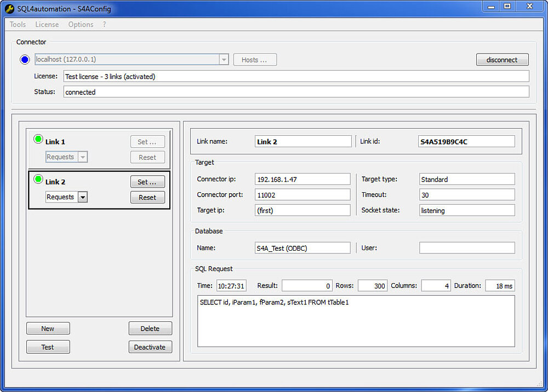Open the help menu via the question mark
This screenshot has height=392, width=548.
(x=104, y=25)
